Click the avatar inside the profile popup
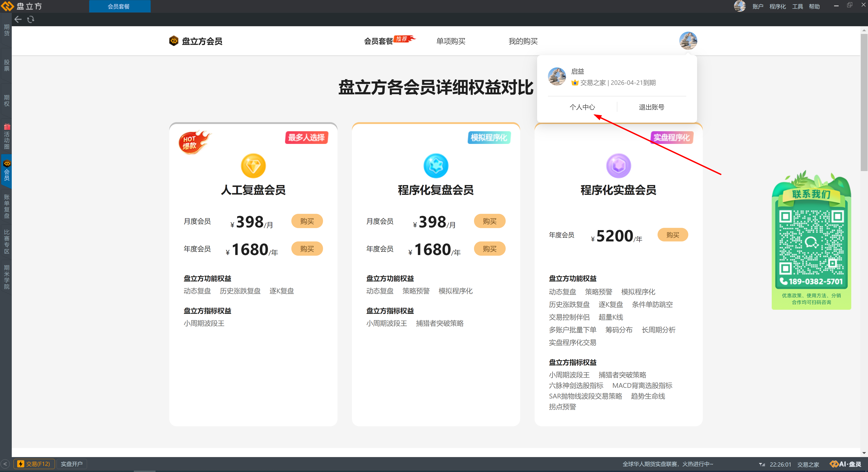 (557, 76)
